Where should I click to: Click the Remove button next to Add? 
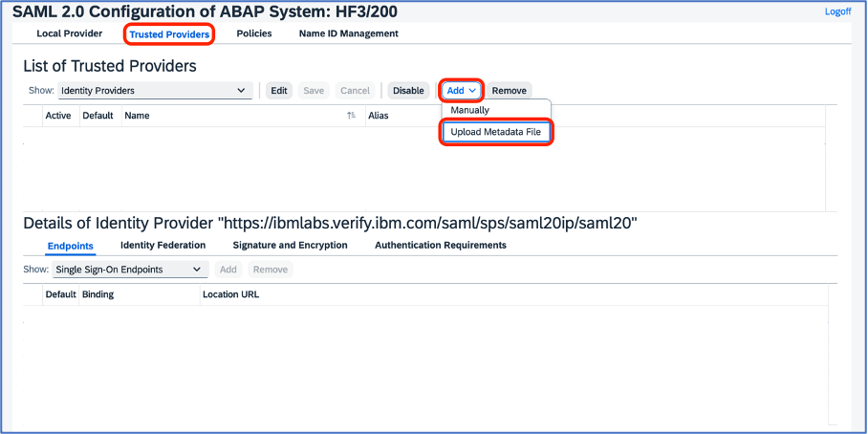(x=510, y=91)
